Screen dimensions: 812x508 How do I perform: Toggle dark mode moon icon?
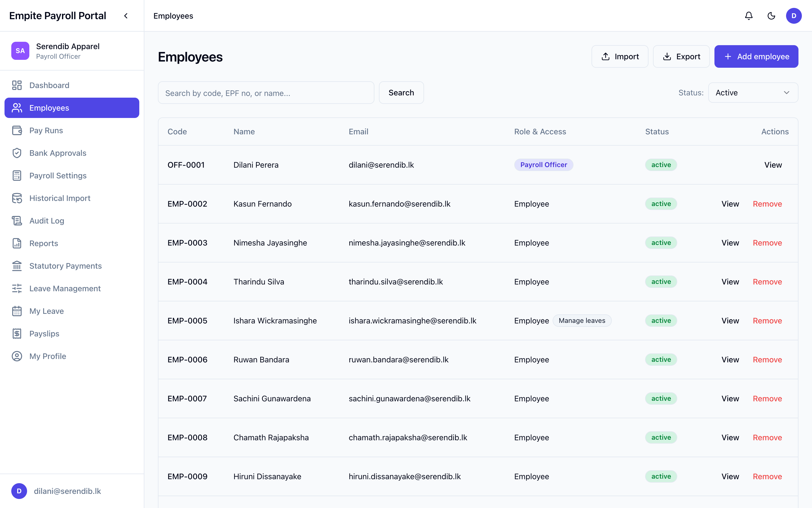[771, 16]
